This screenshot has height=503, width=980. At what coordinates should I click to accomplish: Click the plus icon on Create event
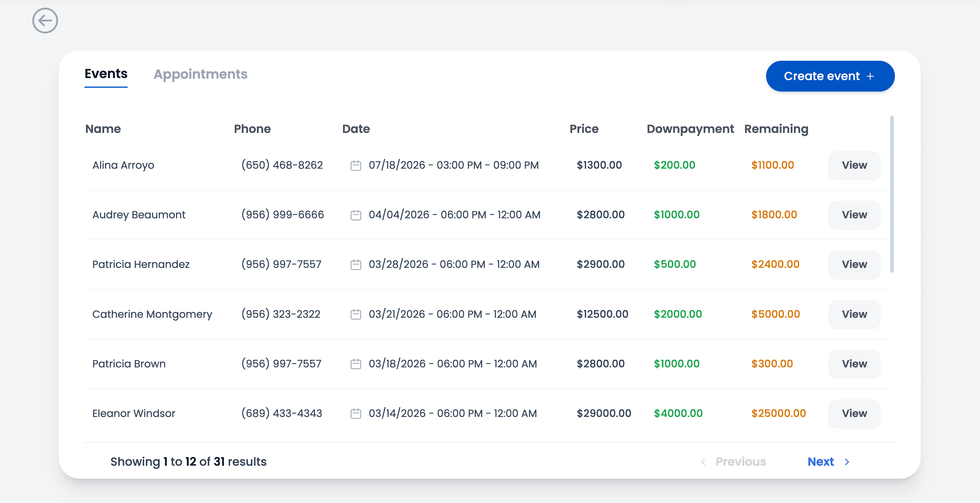point(870,77)
